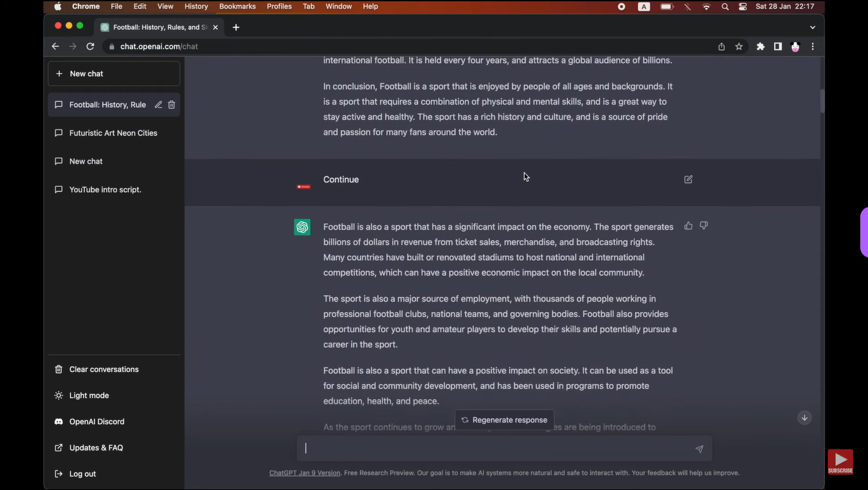
Task: Focus the chat message input field
Action: point(498,449)
